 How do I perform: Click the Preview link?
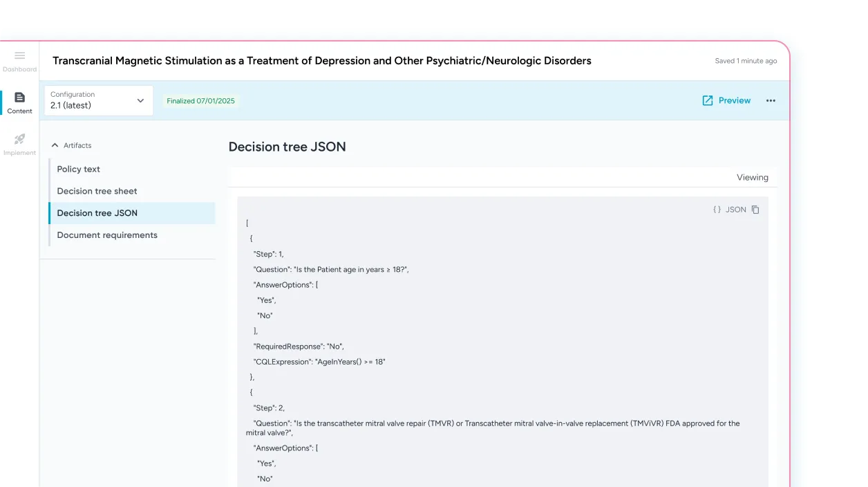(x=734, y=100)
